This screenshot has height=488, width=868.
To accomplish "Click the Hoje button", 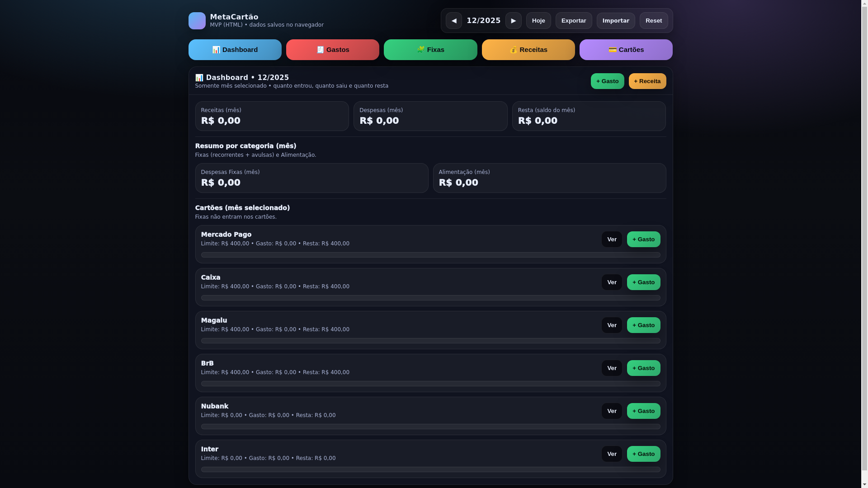I will point(538,21).
